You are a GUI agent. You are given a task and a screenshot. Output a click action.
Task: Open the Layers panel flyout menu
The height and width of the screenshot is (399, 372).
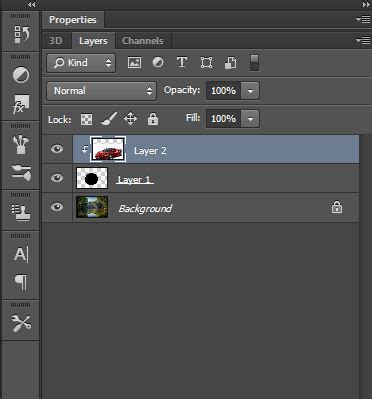coord(363,41)
